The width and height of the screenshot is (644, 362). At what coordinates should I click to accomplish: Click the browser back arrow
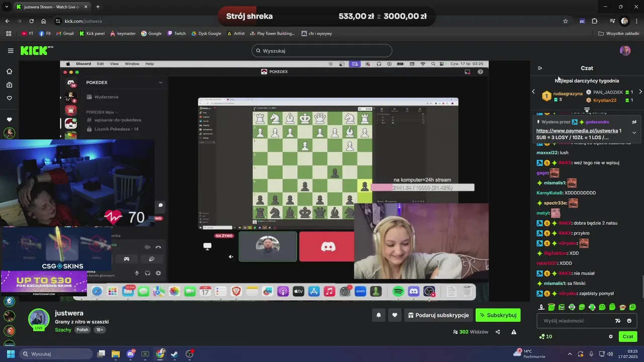(x=7, y=21)
